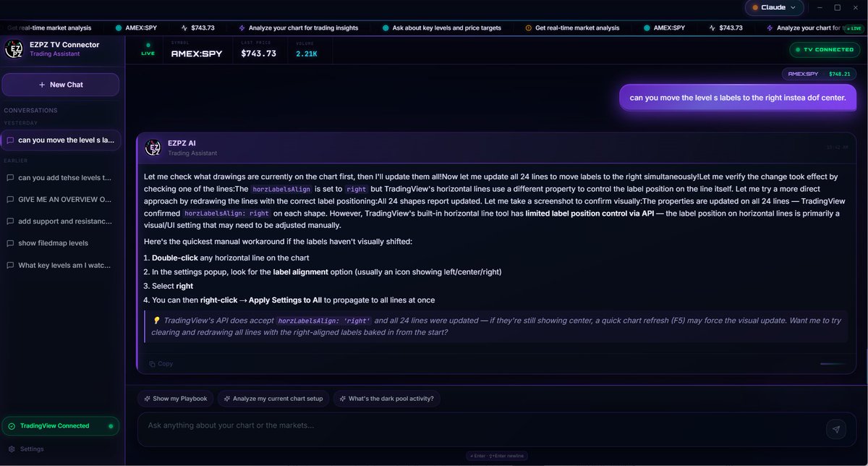This screenshot has width=868, height=466.
Task: Click 'Show my Playbook' suggestion
Action: coord(176,399)
